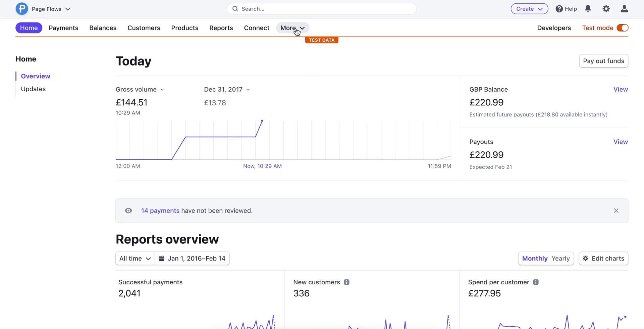Switch charts to Yearly view
Screen dimensions: 644x329
[x=560, y=258]
